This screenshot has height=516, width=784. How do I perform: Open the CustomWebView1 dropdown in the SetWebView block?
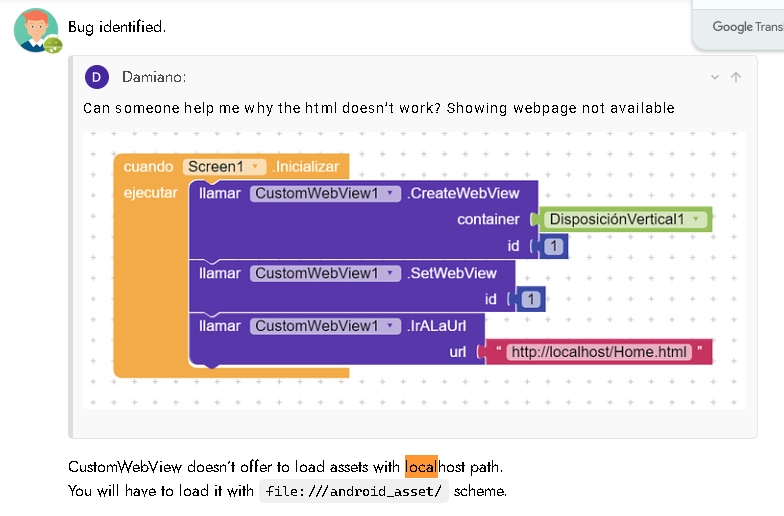tap(326, 274)
